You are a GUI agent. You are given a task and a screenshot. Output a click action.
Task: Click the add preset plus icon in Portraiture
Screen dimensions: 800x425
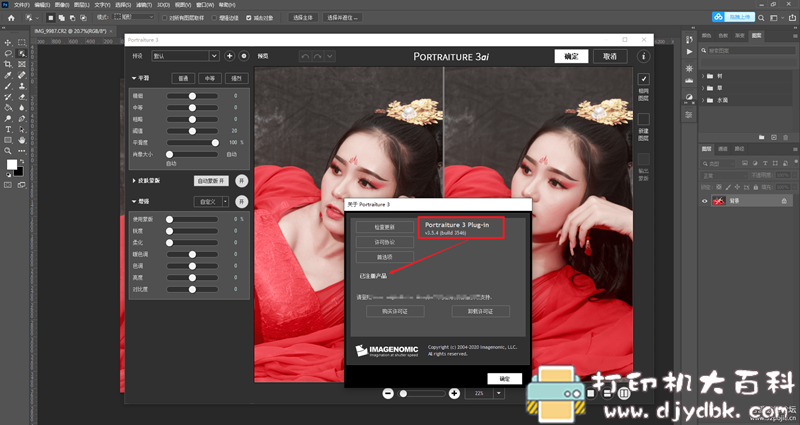click(230, 56)
